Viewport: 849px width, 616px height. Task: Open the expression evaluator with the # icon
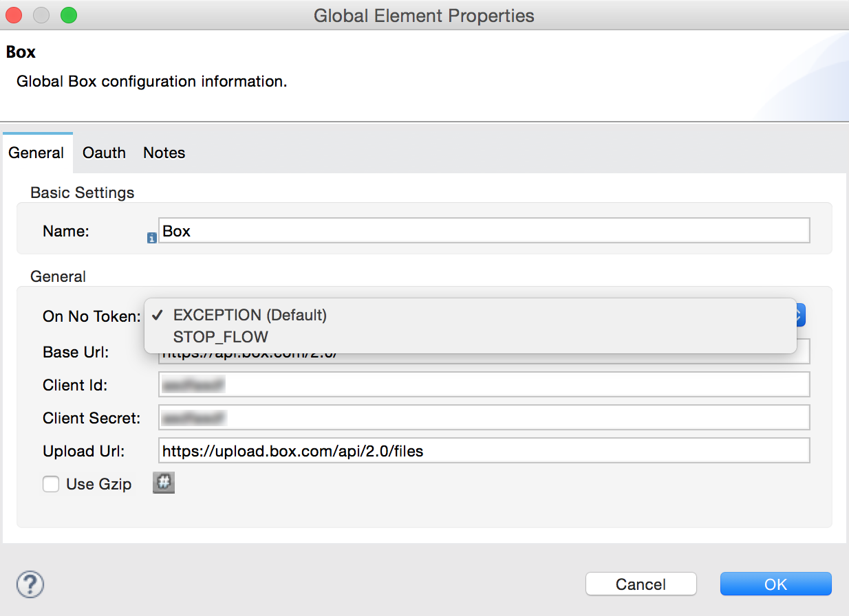(x=163, y=483)
